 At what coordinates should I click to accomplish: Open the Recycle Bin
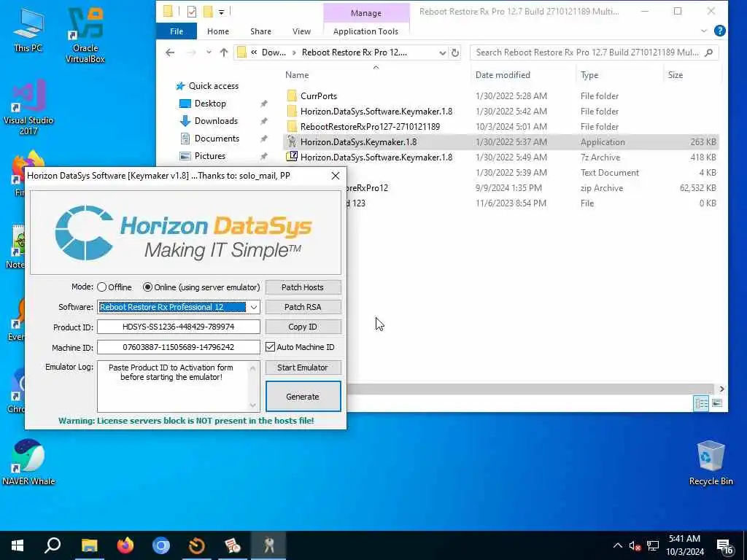click(711, 462)
